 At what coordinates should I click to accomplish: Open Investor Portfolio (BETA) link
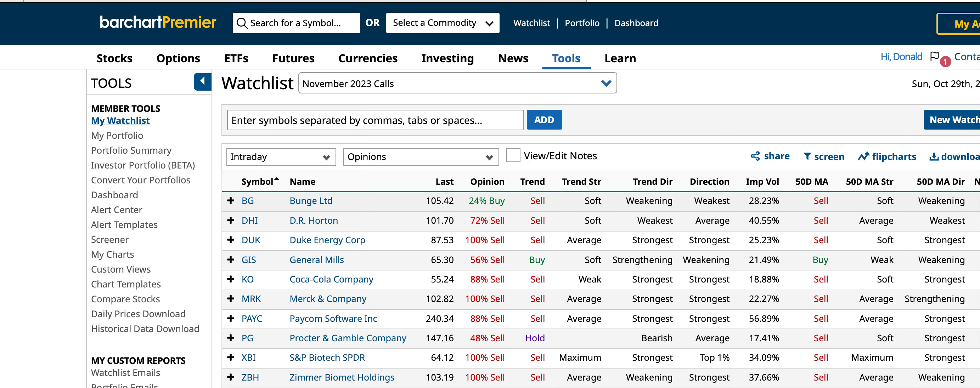[143, 165]
